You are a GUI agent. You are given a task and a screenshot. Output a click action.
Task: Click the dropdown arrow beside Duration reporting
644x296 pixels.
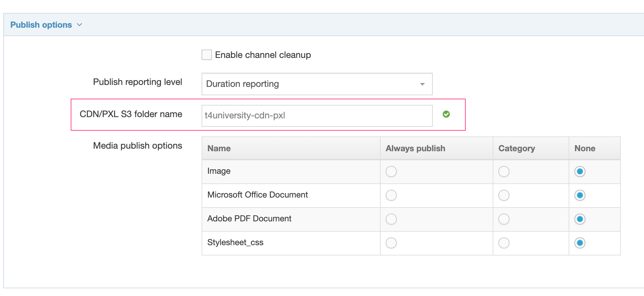pos(422,84)
